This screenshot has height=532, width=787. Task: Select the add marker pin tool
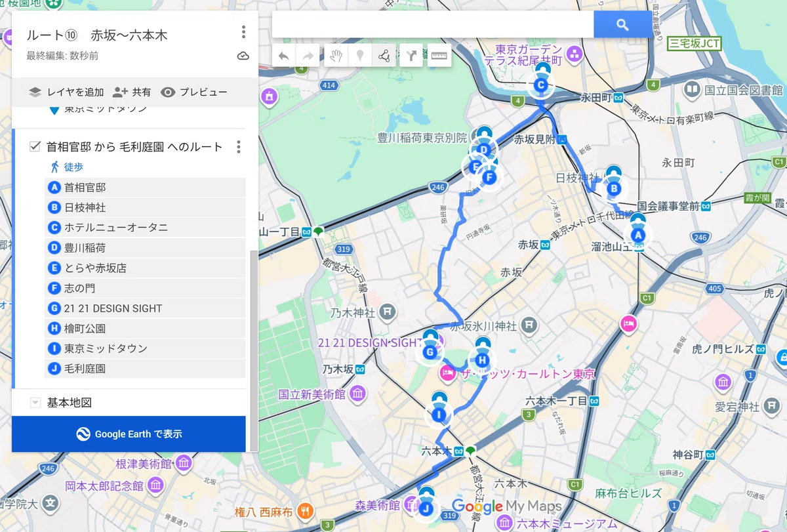click(x=360, y=56)
